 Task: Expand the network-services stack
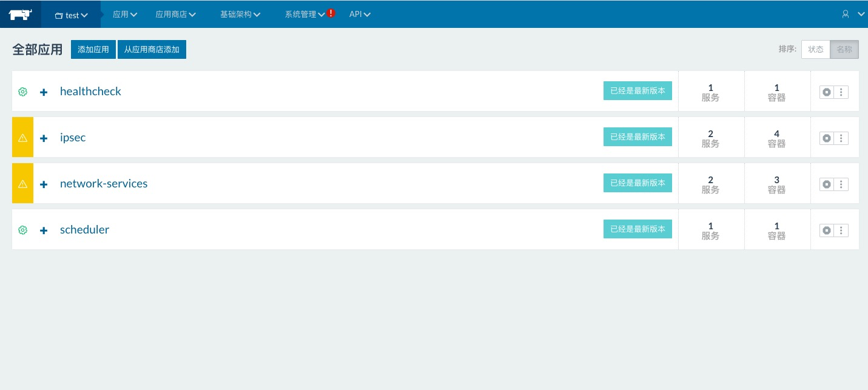[44, 184]
